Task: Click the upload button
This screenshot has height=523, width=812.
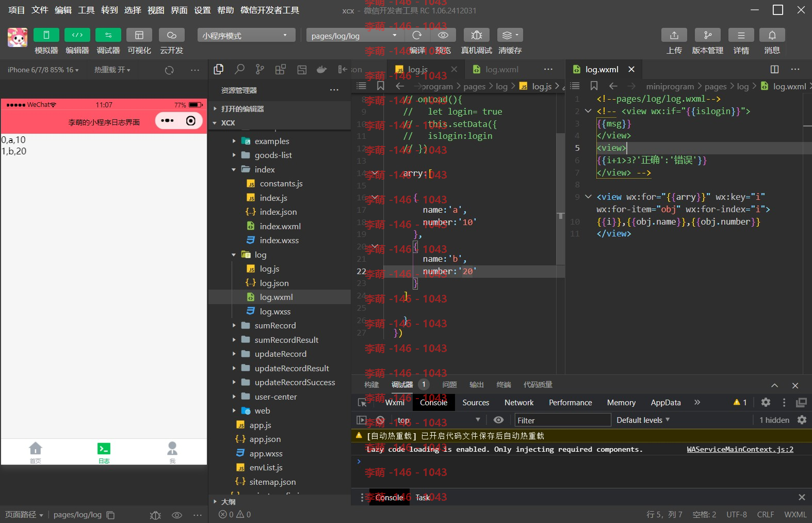Action: pos(674,35)
